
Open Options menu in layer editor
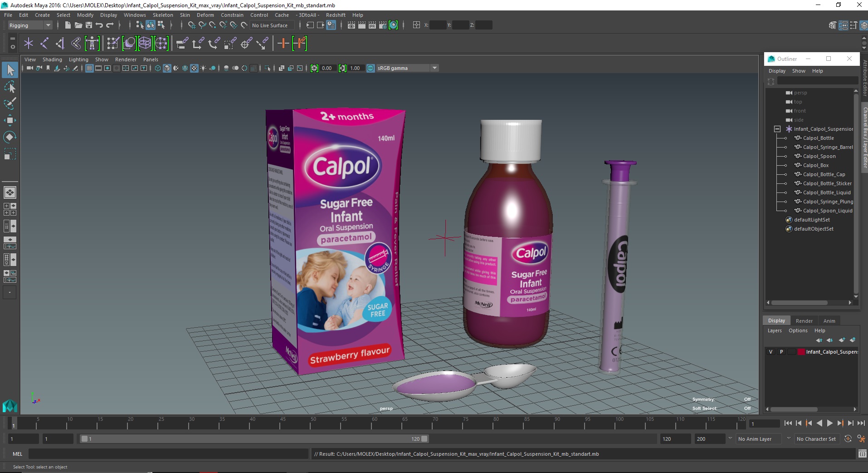click(x=798, y=330)
